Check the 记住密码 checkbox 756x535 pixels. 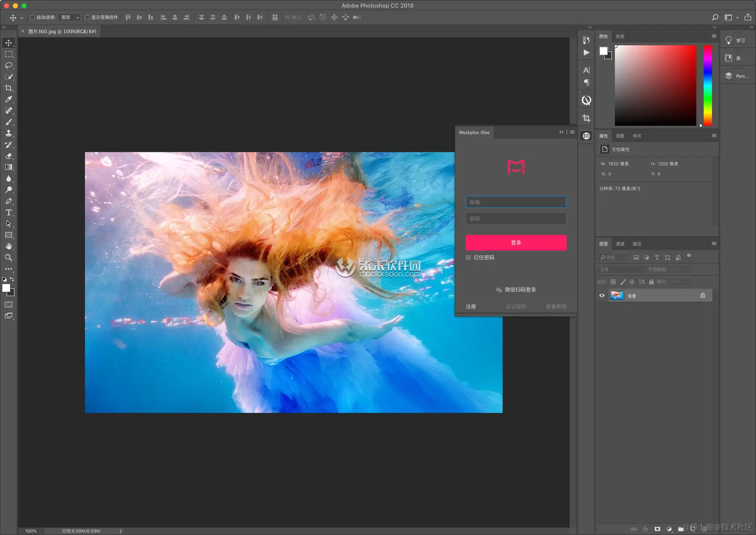468,257
